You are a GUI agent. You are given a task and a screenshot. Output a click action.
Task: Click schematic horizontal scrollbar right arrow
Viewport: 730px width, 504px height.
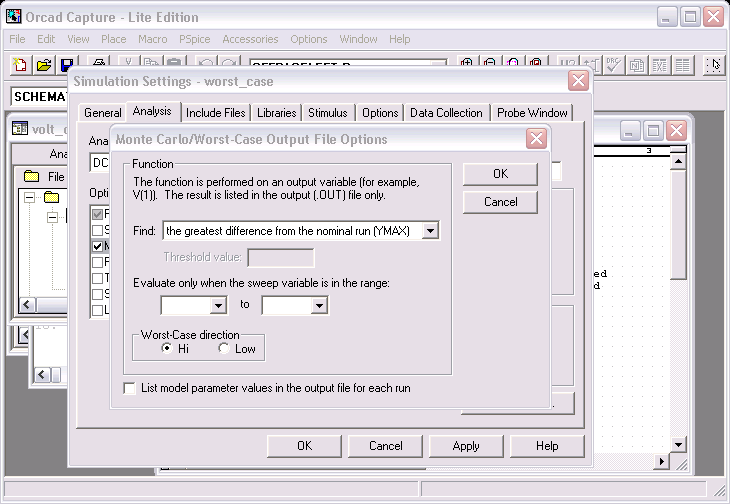point(661,461)
